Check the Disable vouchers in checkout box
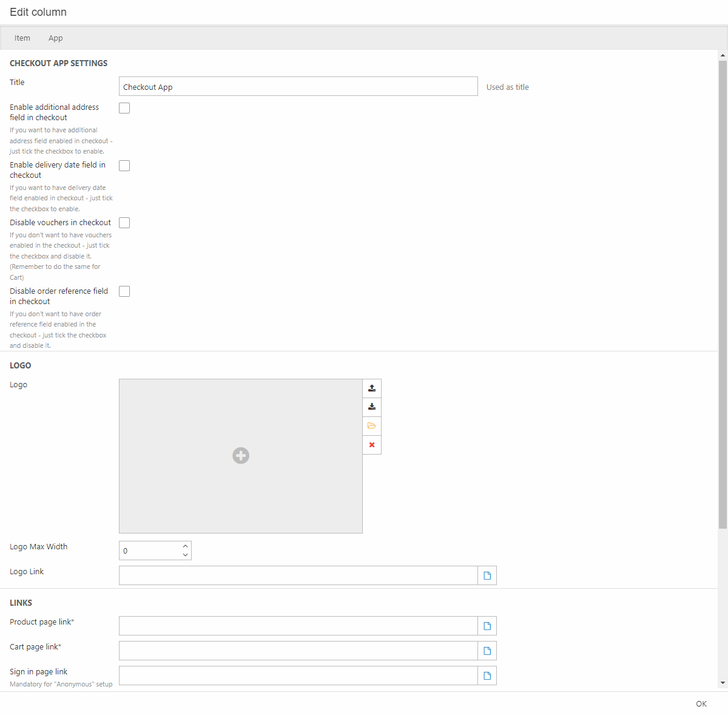728x715 pixels. [124, 223]
